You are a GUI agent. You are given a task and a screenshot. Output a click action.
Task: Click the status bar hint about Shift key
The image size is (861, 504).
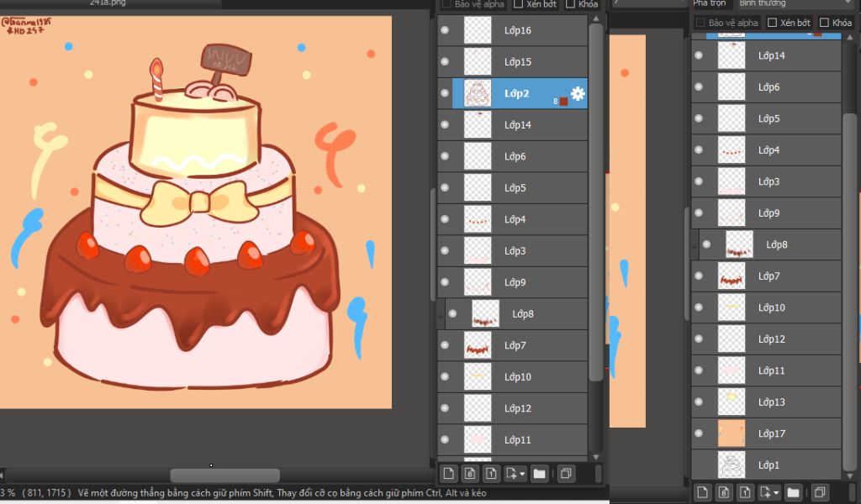(x=282, y=492)
